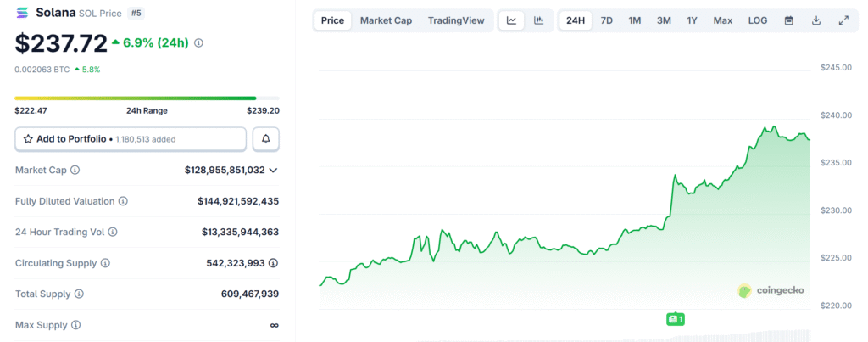Image resolution: width=868 pixels, height=342 pixels.
Task: Click Max Supply info icon
Action: tap(75, 325)
